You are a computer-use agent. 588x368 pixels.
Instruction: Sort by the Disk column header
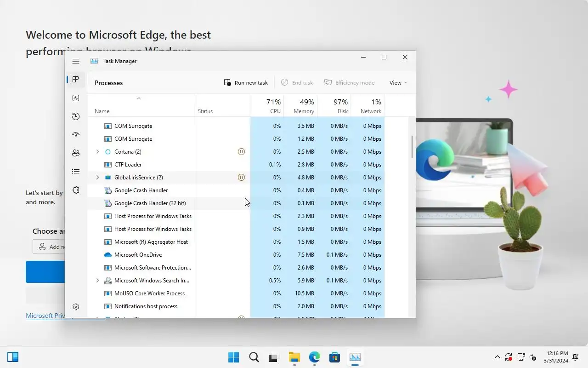(x=334, y=106)
